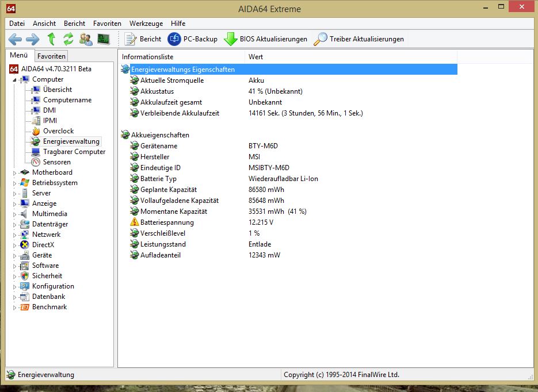Expand the Anzeige node
Screen dimensions: 538x392
tap(14, 204)
